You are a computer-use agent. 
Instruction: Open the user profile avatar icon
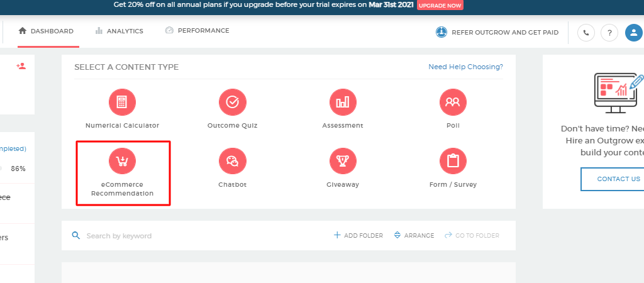(x=634, y=33)
